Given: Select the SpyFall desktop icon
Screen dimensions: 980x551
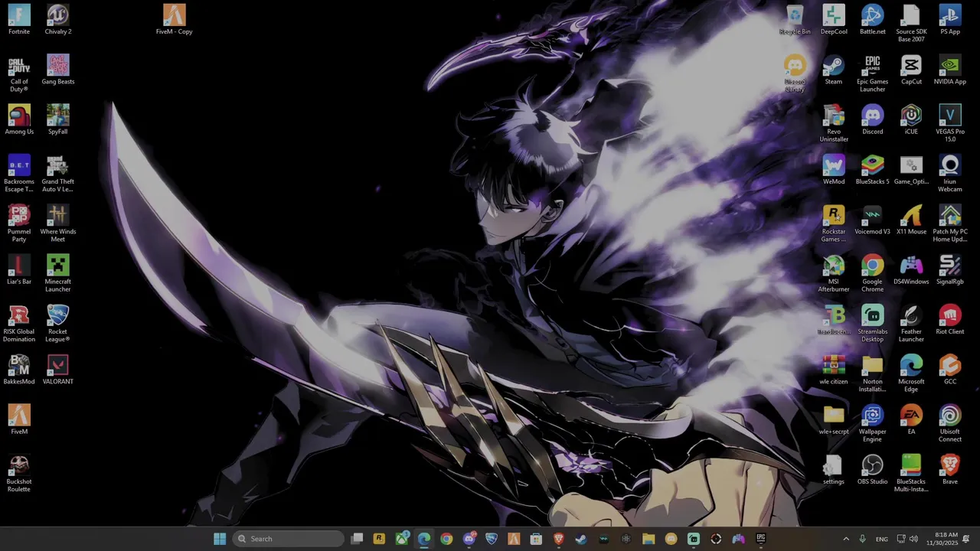Looking at the screenshot, I should [58, 119].
